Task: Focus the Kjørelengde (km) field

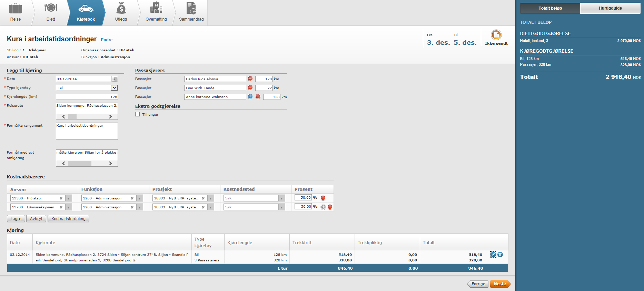Action: 87,97
